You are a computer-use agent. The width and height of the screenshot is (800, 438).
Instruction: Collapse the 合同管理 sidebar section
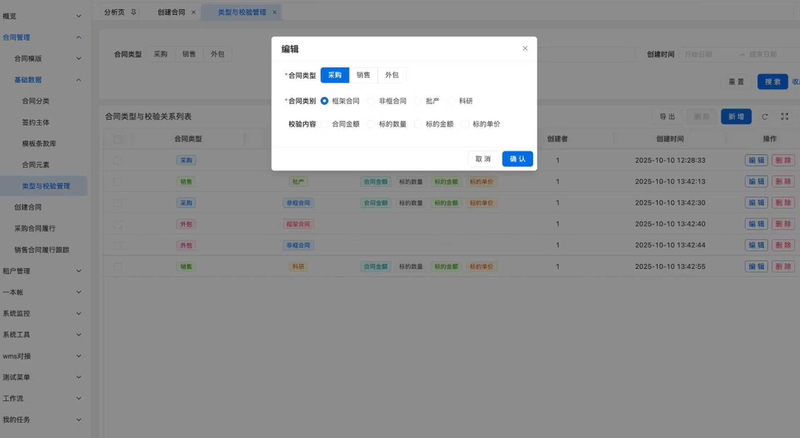(x=79, y=38)
